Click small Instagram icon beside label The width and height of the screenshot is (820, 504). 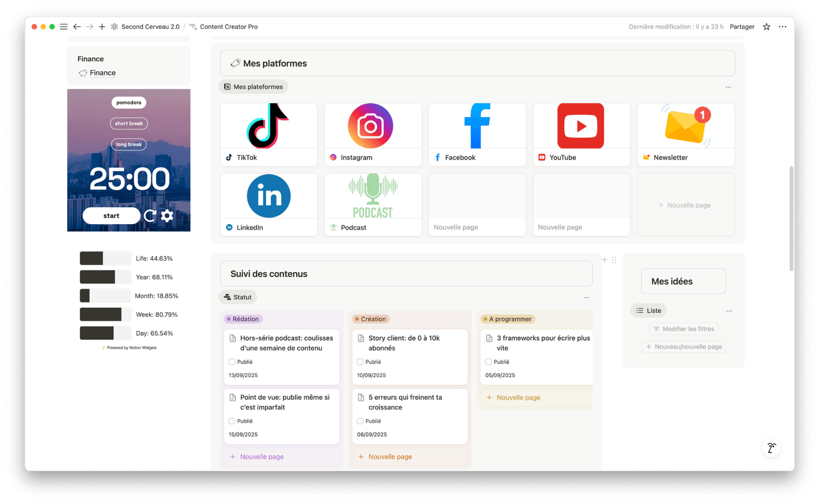pyautogui.click(x=333, y=157)
